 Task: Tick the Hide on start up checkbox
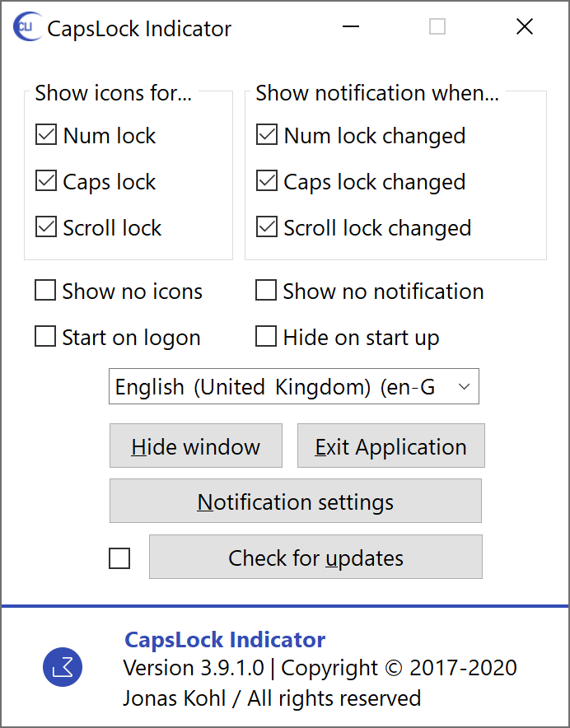point(266,337)
